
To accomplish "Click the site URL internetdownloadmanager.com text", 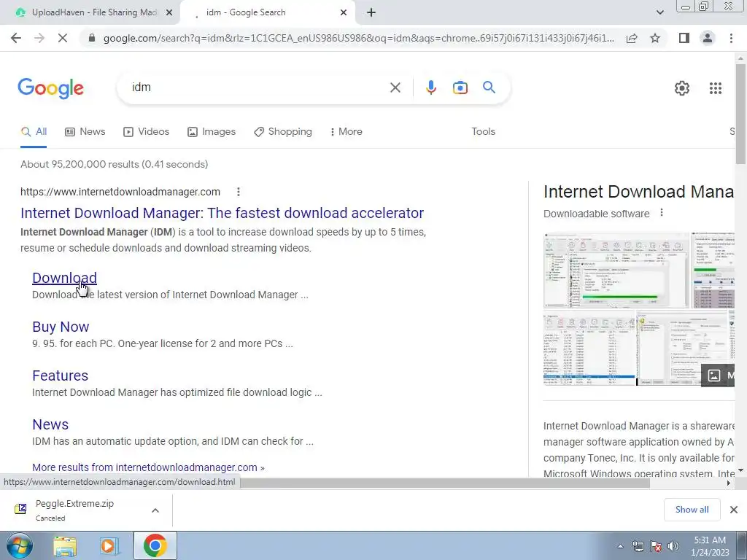I will pos(120,192).
